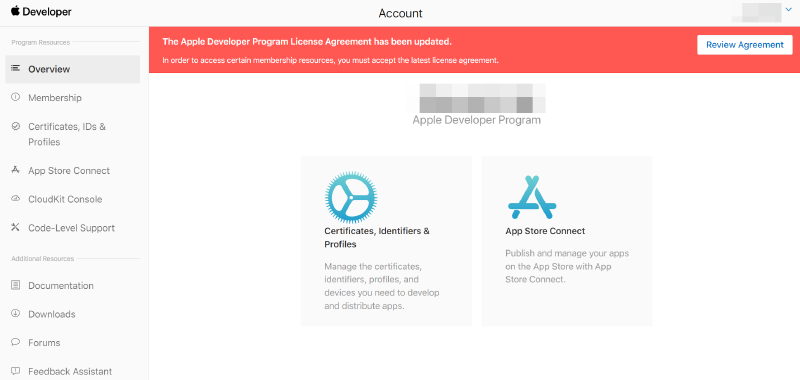This screenshot has width=800, height=380.
Task: Click the Forums speech bubble icon
Action: [x=15, y=342]
